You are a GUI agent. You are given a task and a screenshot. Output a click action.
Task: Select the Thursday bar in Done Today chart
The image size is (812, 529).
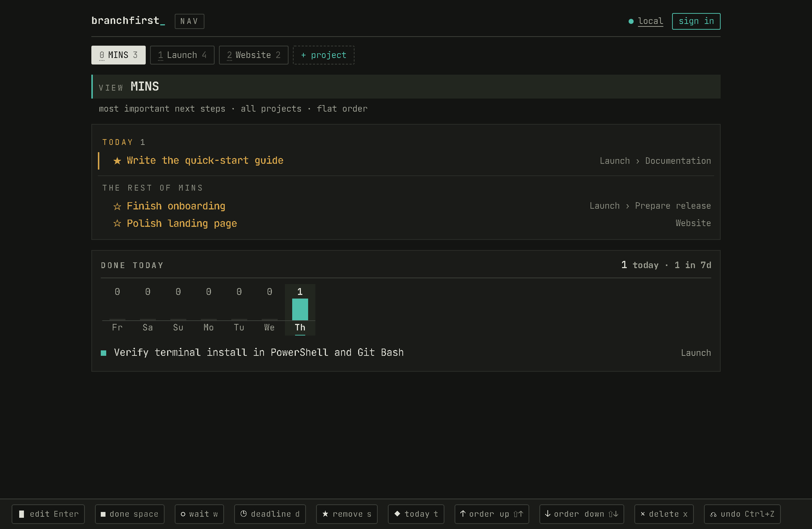(x=300, y=309)
